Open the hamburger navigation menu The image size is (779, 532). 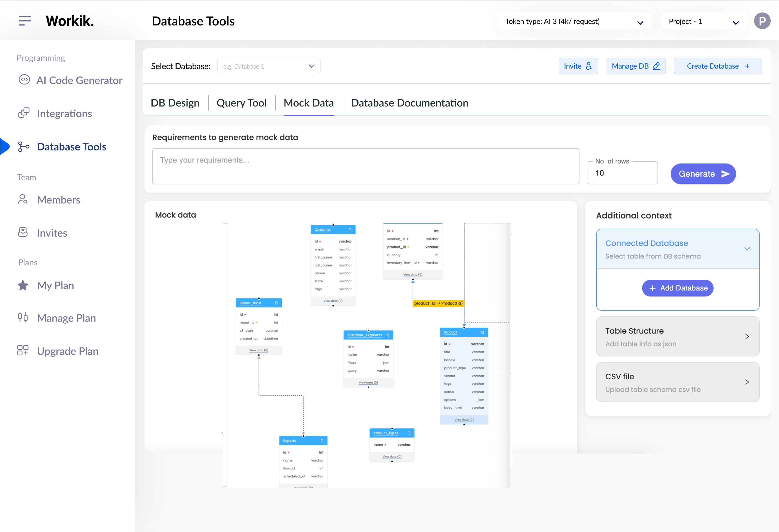coord(24,21)
